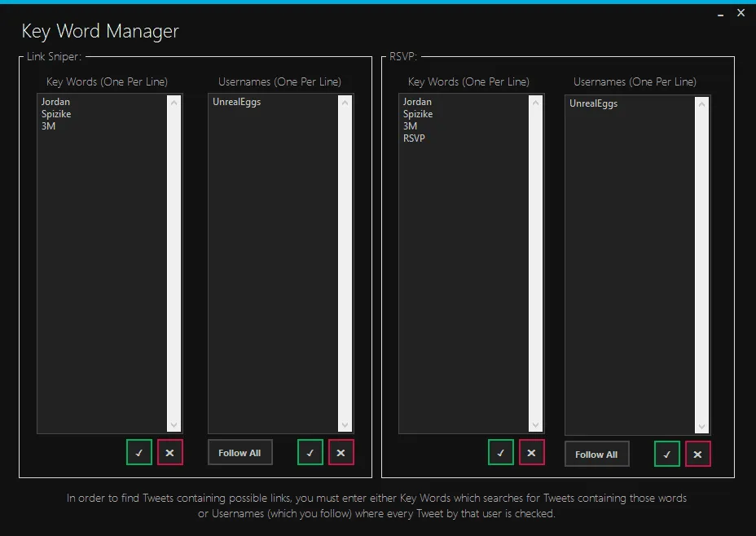The height and width of the screenshot is (536, 756).
Task: Click 'RSVP' entry in RSVP key words list
Action: [x=414, y=138]
